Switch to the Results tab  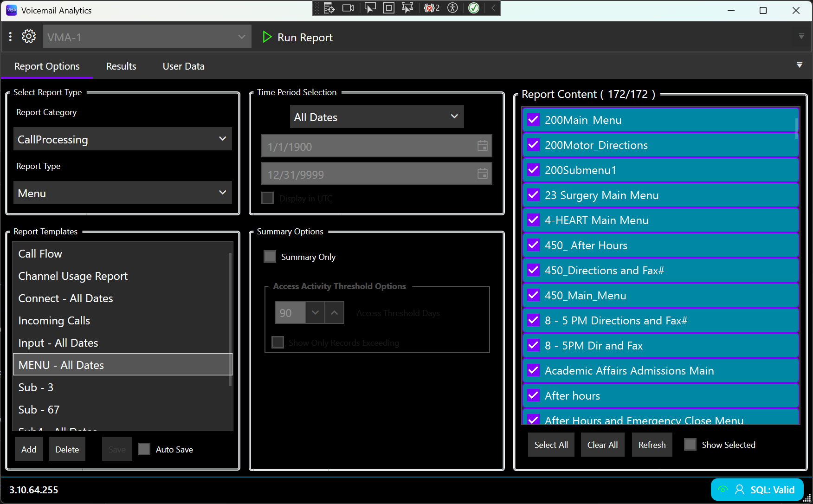pyautogui.click(x=121, y=66)
